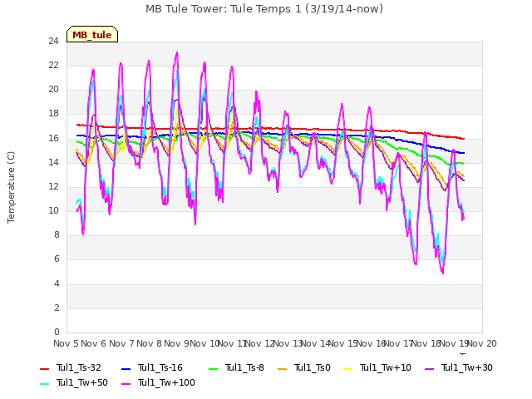Click the 16 y-axis tick value
Screen dimensions: 532x399
tap(53, 138)
